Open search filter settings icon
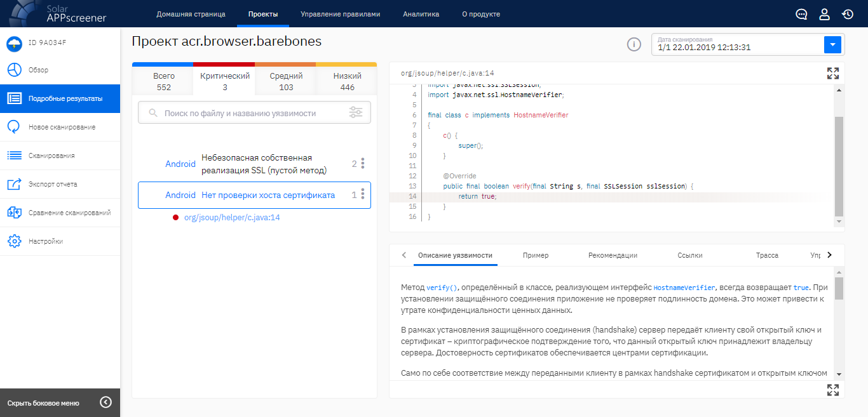868x417 pixels. point(356,113)
